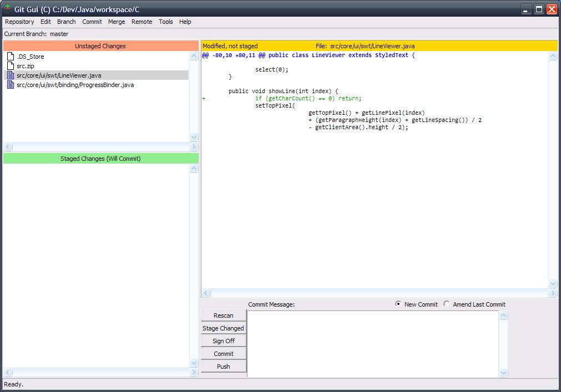Click the right arrow of Unstaged Changes horizontal scrollbar

194,146
